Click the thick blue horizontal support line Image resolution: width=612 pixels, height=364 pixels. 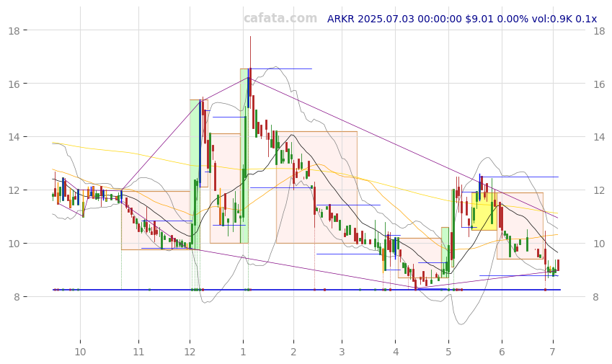click(307, 290)
